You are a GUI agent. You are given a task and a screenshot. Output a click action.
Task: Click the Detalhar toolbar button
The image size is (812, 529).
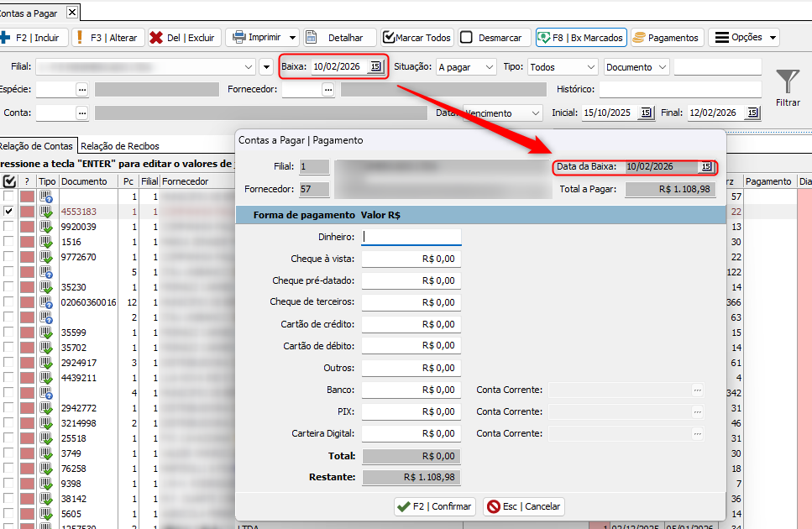335,38
